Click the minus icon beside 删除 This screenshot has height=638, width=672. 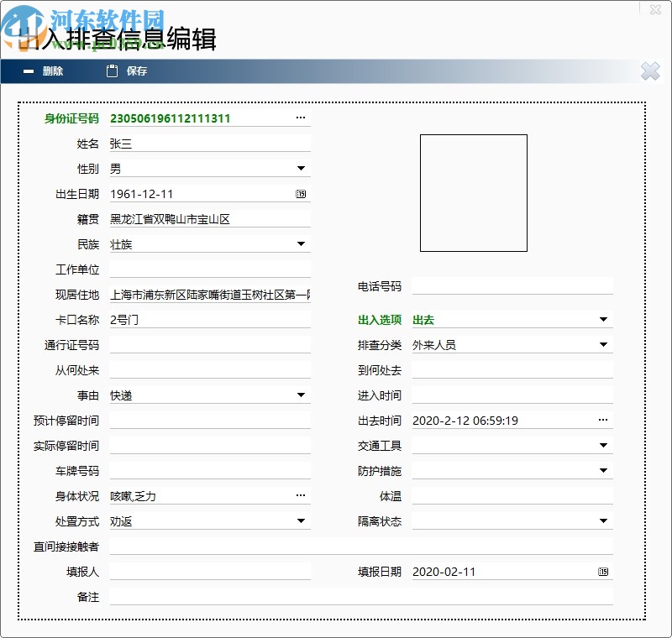(x=28, y=71)
